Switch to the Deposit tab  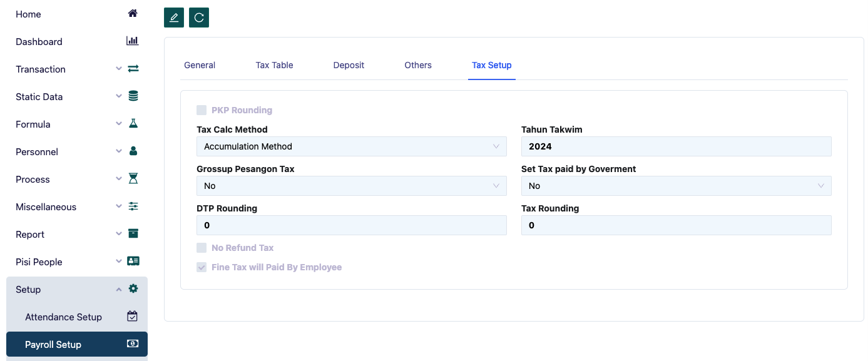[x=349, y=65]
